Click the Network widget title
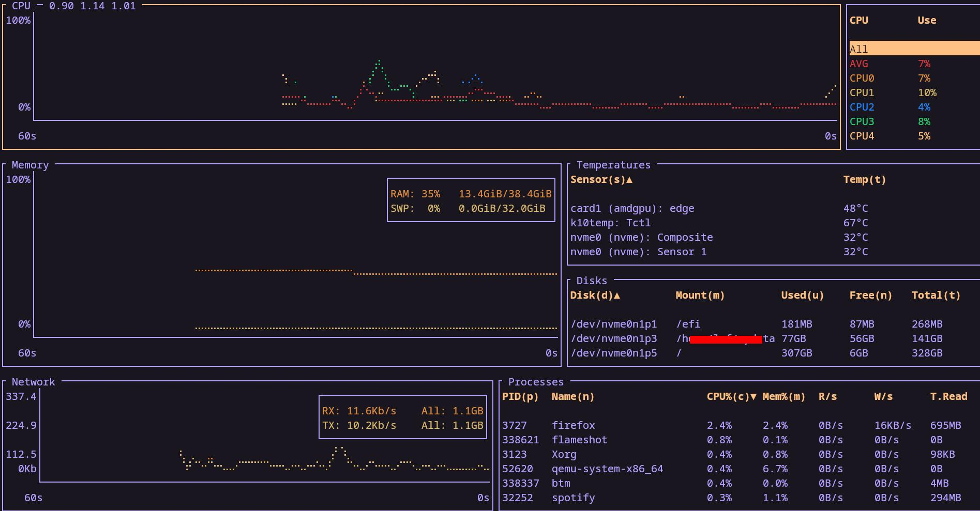Image resolution: width=980 pixels, height=511 pixels. click(33, 382)
